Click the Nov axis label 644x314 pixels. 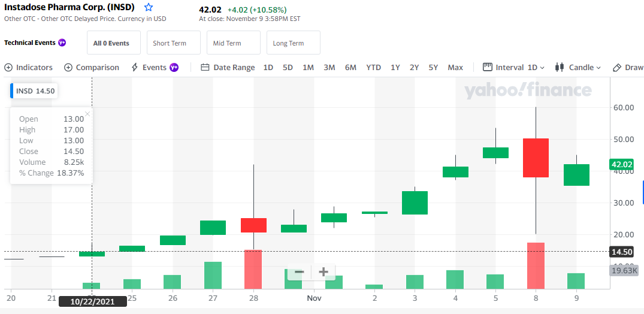click(x=314, y=298)
